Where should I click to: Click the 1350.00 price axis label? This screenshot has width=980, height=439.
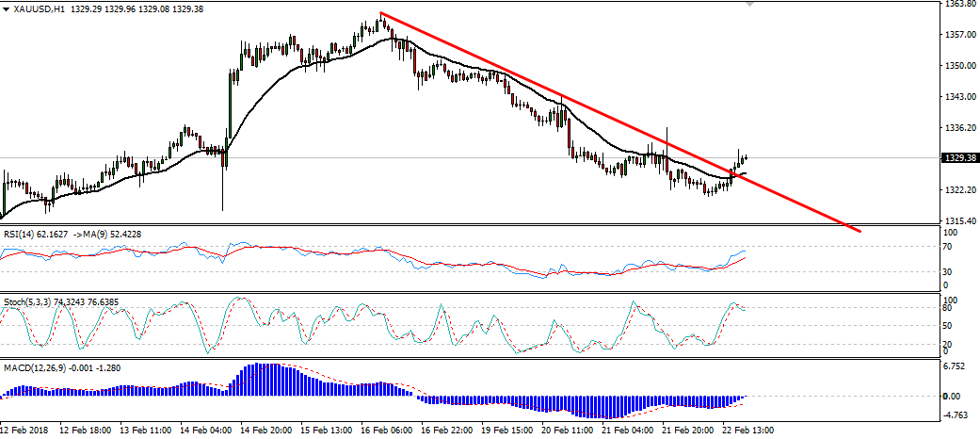[956, 65]
